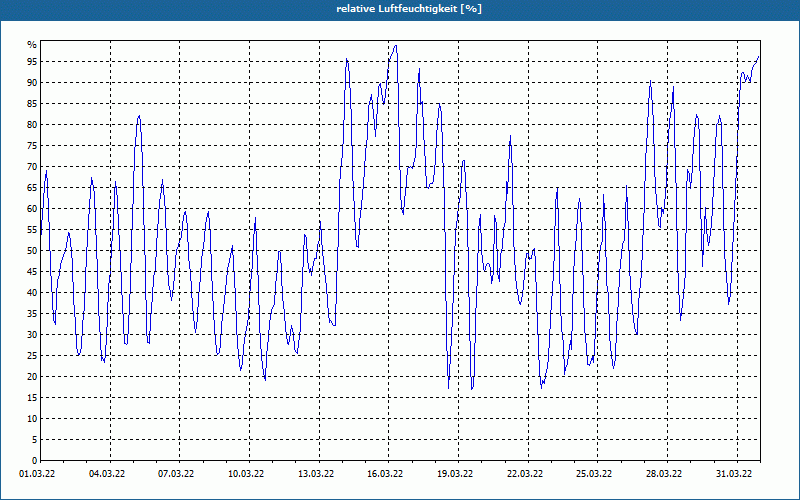
Task: Click the 28.03.22 date label
Action: 664,474
